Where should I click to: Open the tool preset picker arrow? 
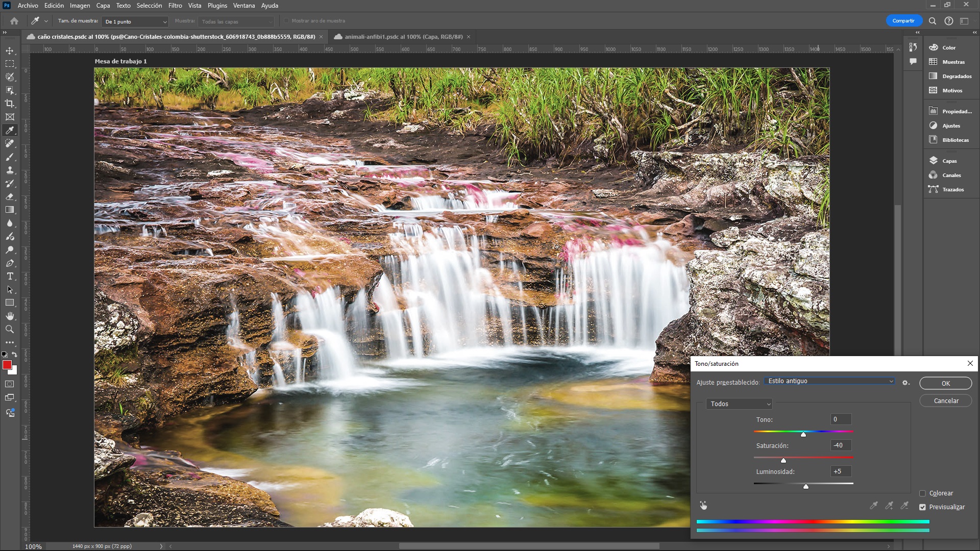pos(46,21)
